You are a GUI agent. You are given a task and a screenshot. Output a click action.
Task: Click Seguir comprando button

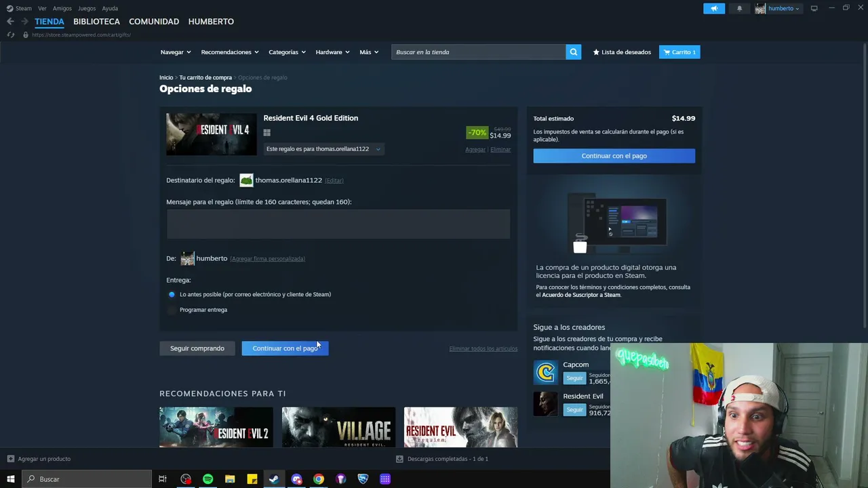pyautogui.click(x=197, y=348)
